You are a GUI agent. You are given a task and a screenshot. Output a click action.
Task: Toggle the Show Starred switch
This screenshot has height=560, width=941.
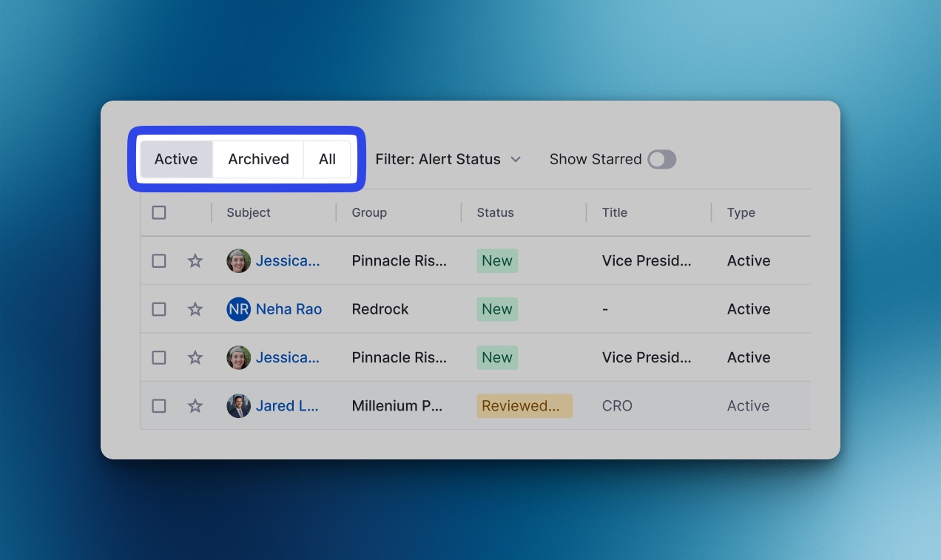point(661,160)
